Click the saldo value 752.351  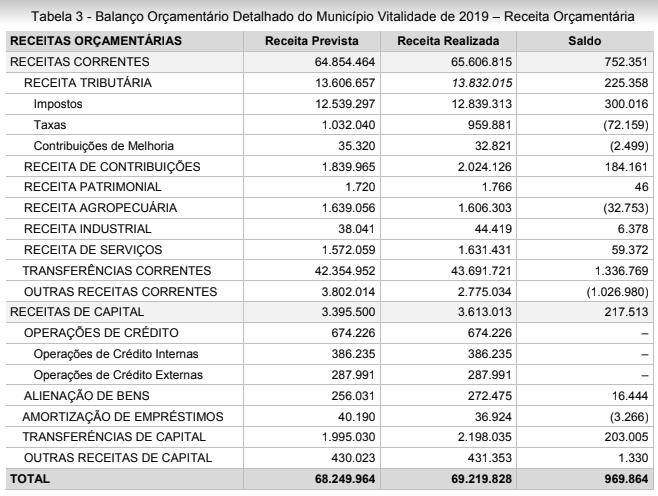626,62
